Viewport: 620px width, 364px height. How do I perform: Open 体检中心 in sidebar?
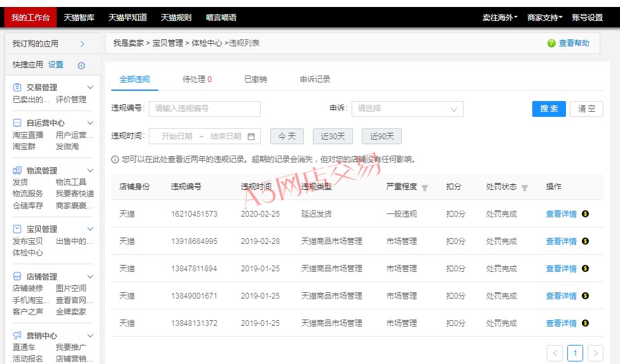[28, 253]
